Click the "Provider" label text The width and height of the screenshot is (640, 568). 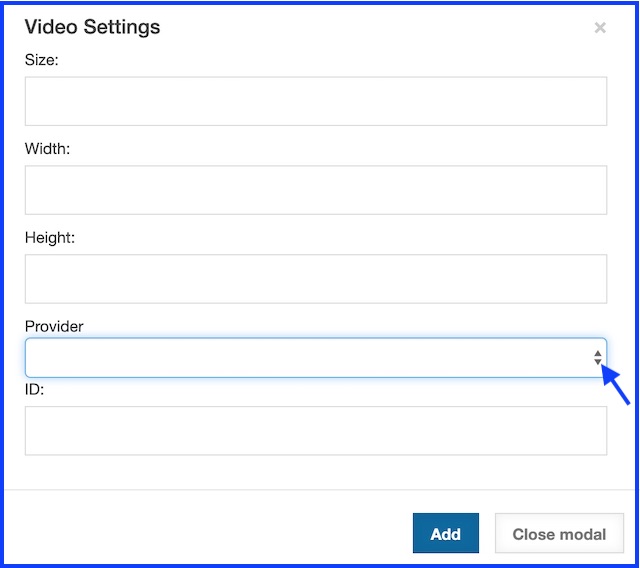(x=54, y=326)
